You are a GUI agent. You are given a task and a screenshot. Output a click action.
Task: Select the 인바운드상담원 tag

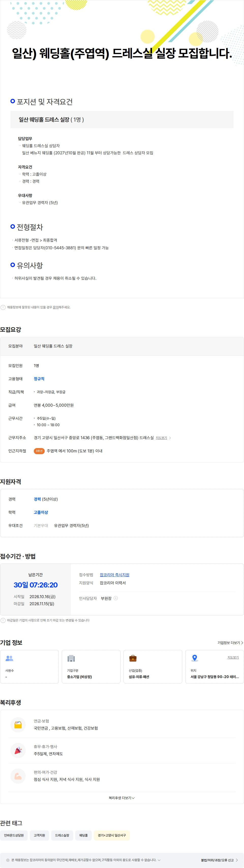[x=14, y=835]
